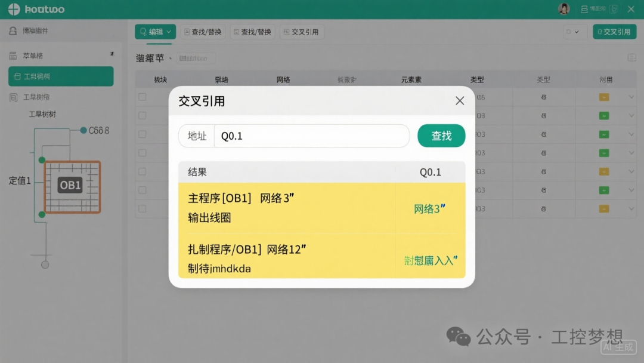The width and height of the screenshot is (644, 363).
Task: Expand the fifth table row chevron
Action: click(631, 171)
